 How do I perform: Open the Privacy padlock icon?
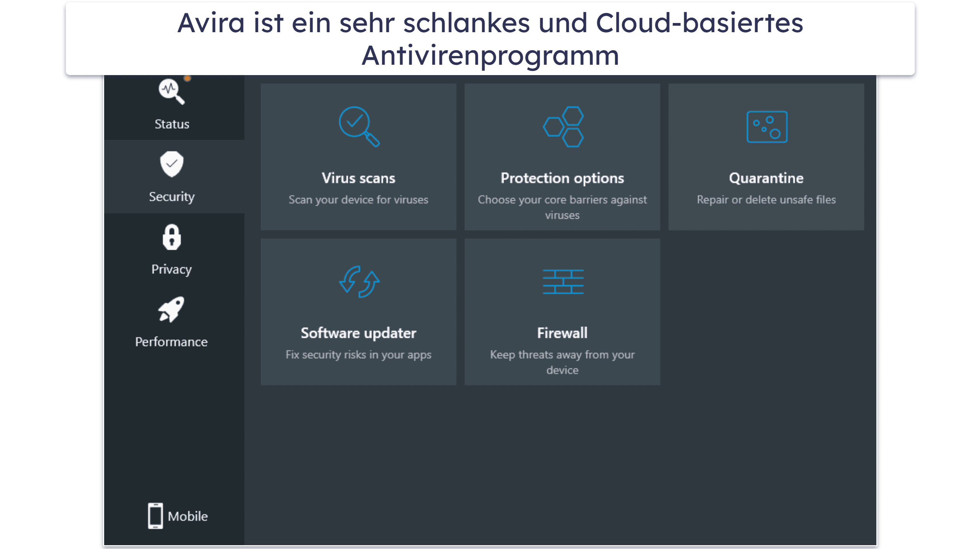tap(172, 237)
